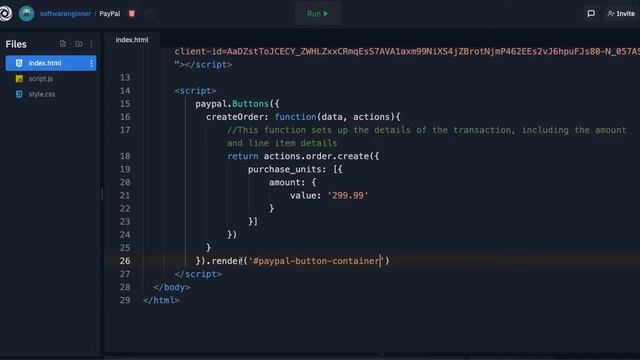Click the closing </body> tag on line 28

point(172,287)
